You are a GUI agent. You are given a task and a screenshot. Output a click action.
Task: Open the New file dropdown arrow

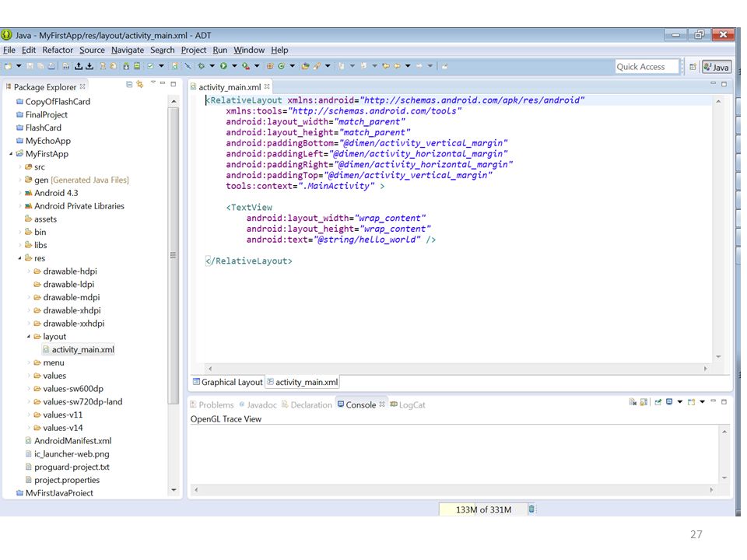click(19, 66)
